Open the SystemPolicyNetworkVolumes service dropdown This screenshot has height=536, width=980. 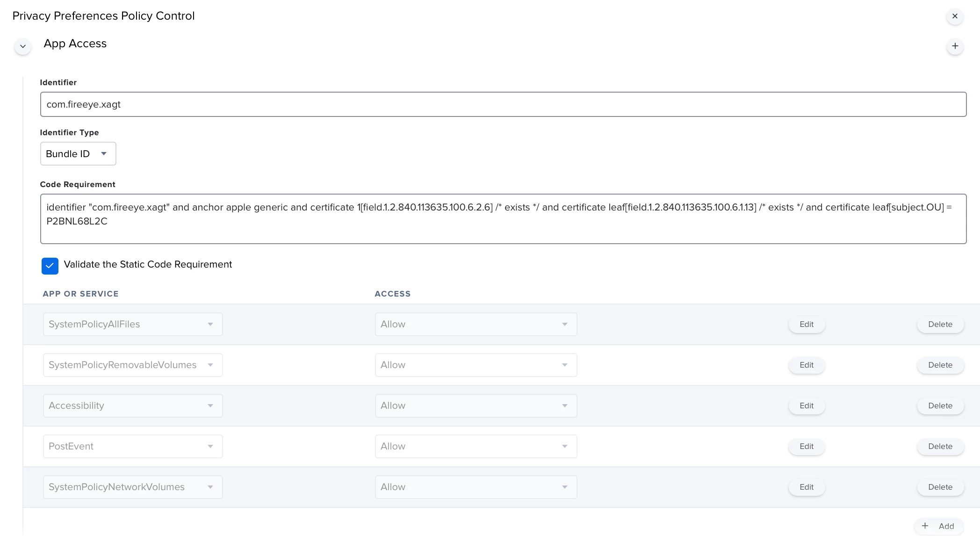[x=133, y=487]
